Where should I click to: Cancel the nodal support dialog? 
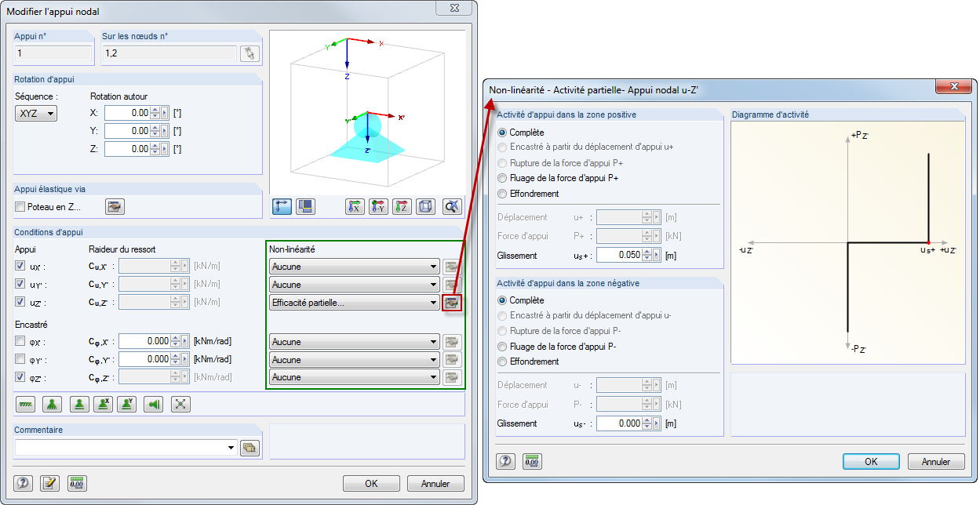pos(435,483)
